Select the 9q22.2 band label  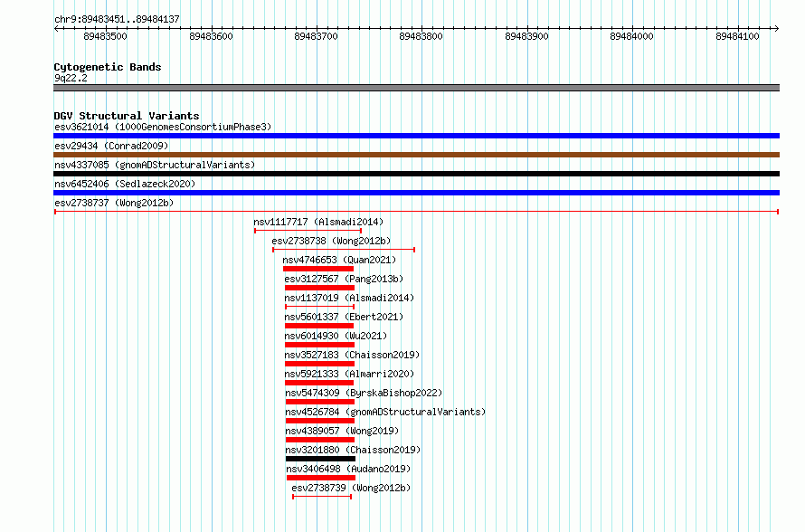tap(71, 78)
